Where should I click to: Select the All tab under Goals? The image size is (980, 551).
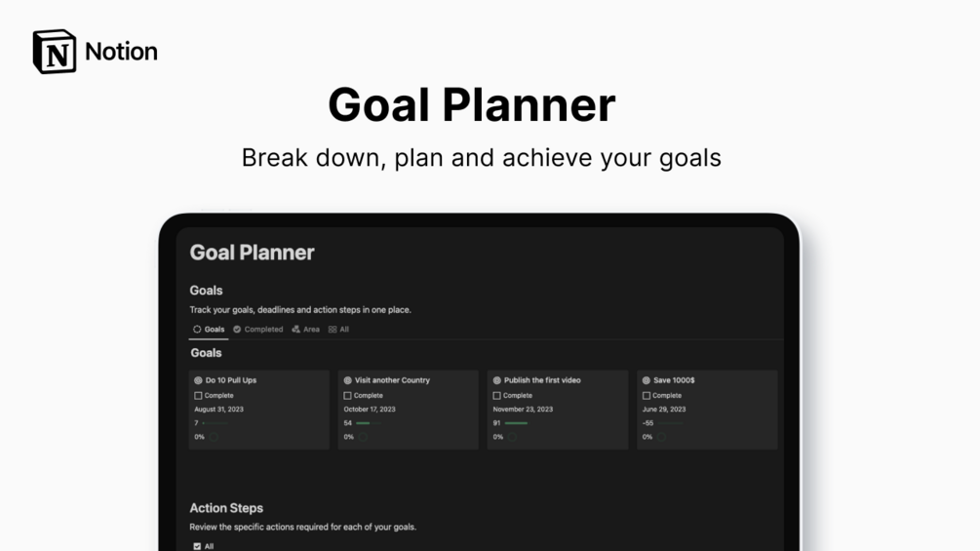(338, 330)
